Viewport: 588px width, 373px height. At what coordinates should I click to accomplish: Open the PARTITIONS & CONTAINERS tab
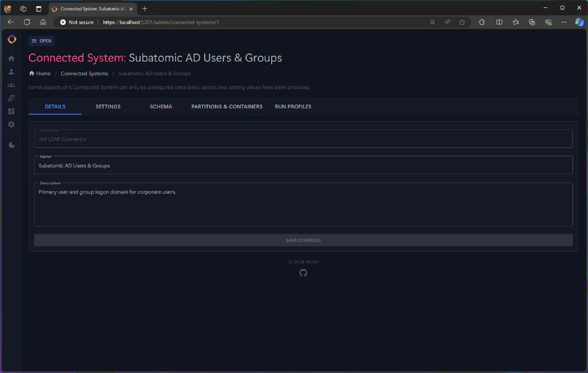point(227,106)
